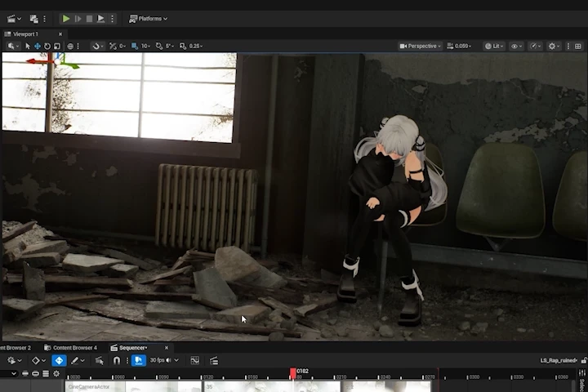588x392 pixels.
Task: Click the Stop simulation button
Action: coord(89,19)
